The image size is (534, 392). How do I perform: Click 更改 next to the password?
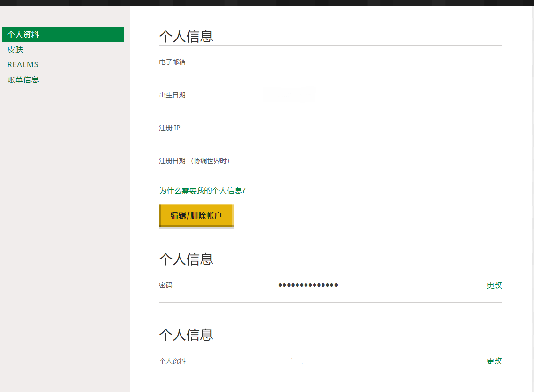(x=494, y=285)
